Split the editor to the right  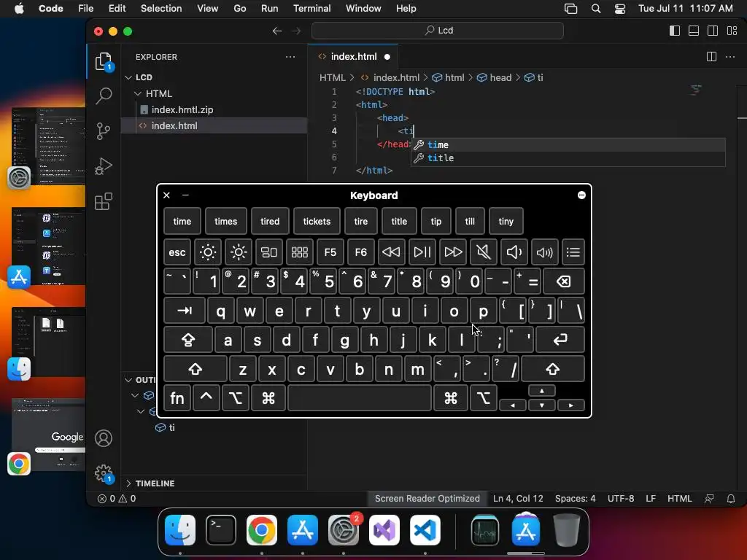(711, 57)
